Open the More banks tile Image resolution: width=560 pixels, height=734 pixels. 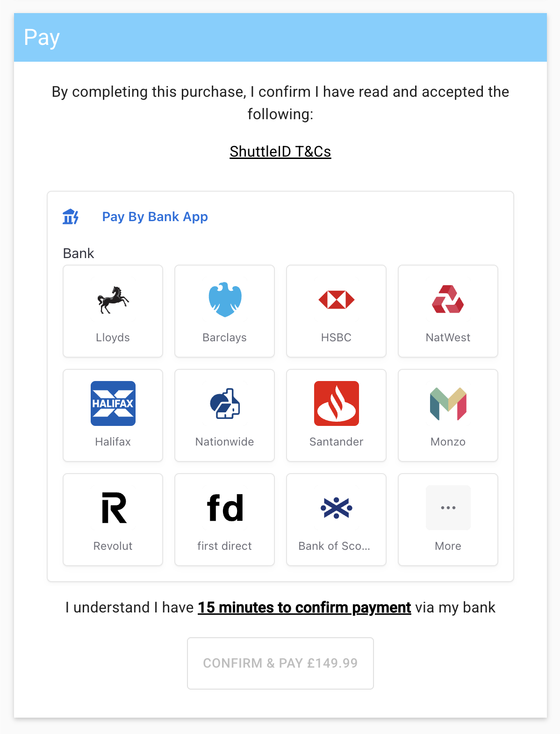pos(447,519)
